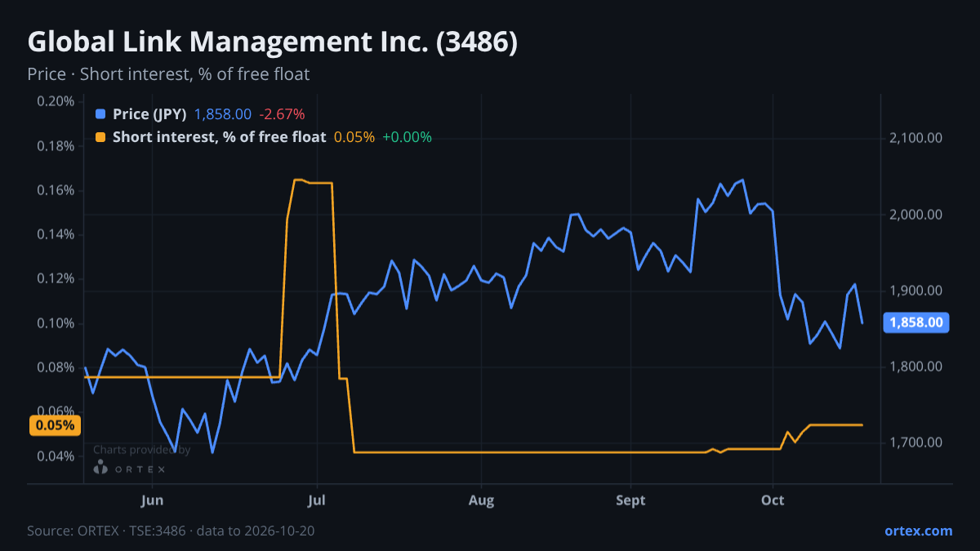This screenshot has width=980, height=551.
Task: Click the 1,900.00 right axis label
Action: pos(916,291)
